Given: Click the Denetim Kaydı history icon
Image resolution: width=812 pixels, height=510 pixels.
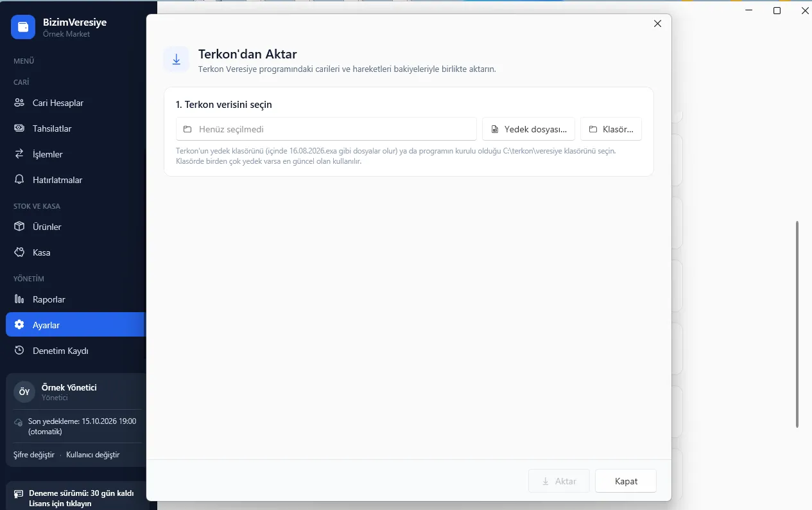Looking at the screenshot, I should [x=19, y=351].
